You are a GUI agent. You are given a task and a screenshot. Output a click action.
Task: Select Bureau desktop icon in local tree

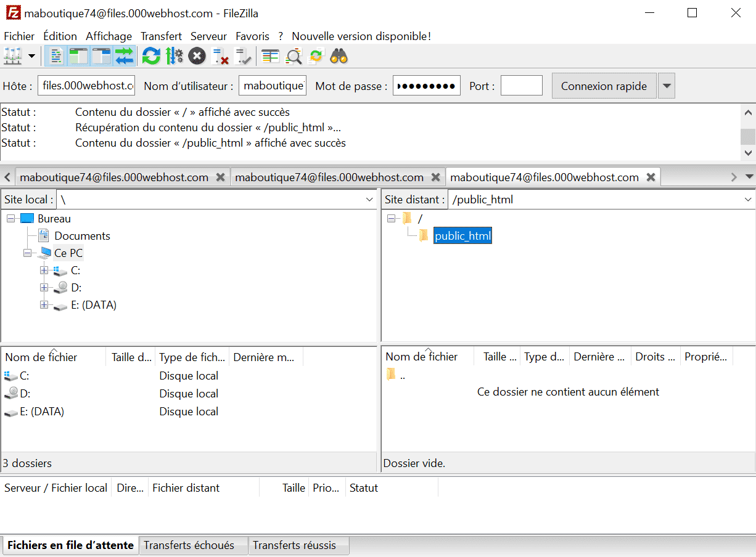tap(27, 219)
